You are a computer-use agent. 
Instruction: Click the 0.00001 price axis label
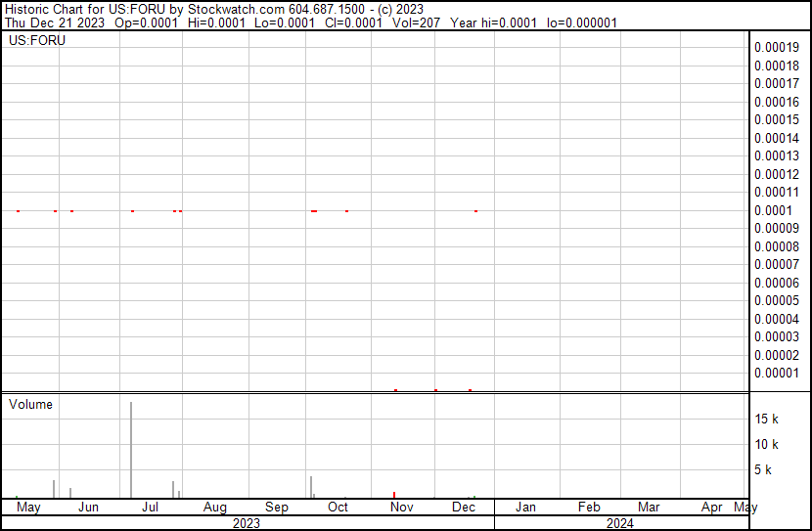coord(777,373)
